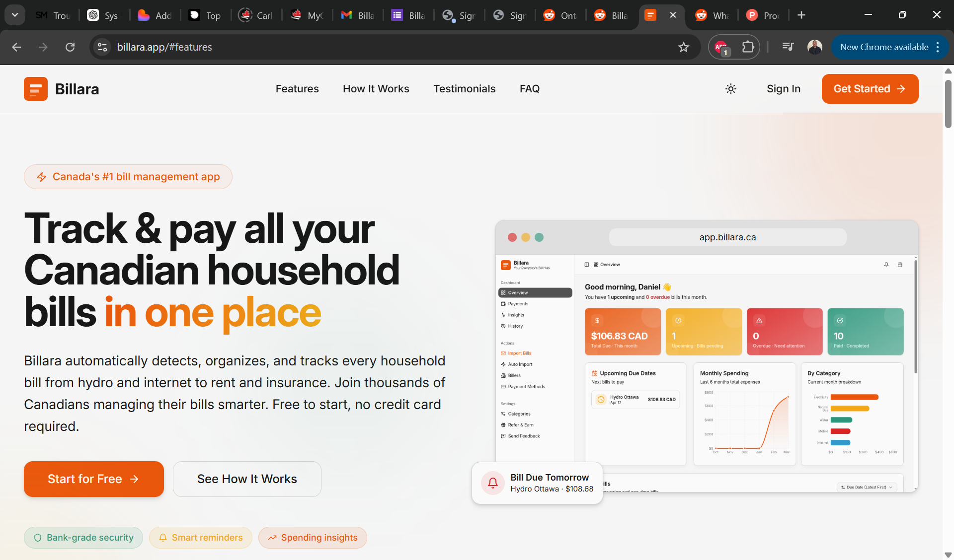This screenshot has height=560, width=954.
Task: Click Start for Free button
Action: pos(94,479)
